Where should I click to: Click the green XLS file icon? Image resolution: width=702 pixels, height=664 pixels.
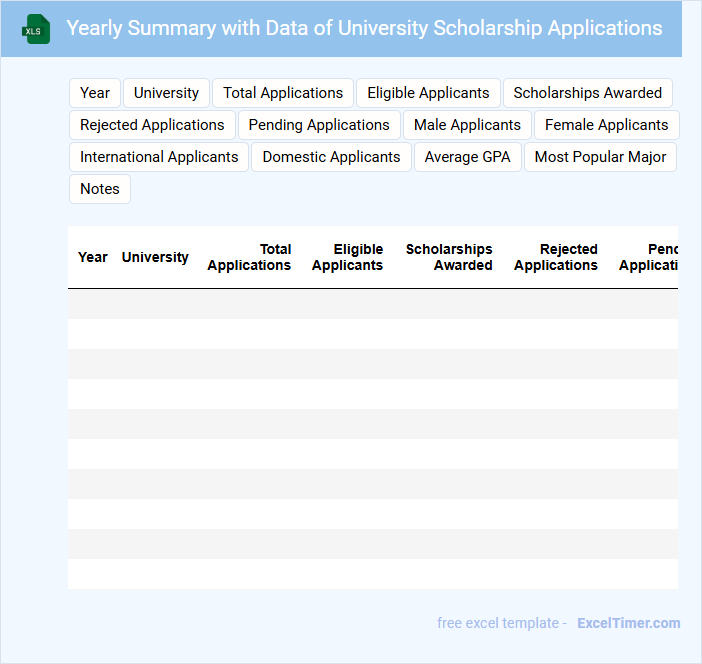pyautogui.click(x=36, y=29)
